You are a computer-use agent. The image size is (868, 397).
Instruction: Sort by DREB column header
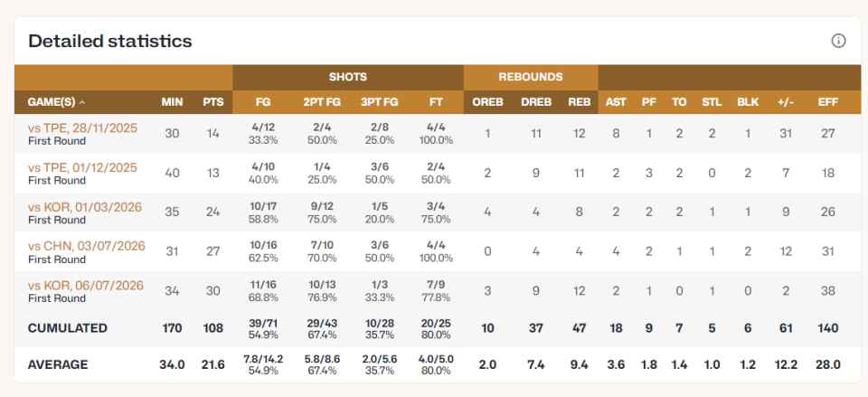click(536, 102)
